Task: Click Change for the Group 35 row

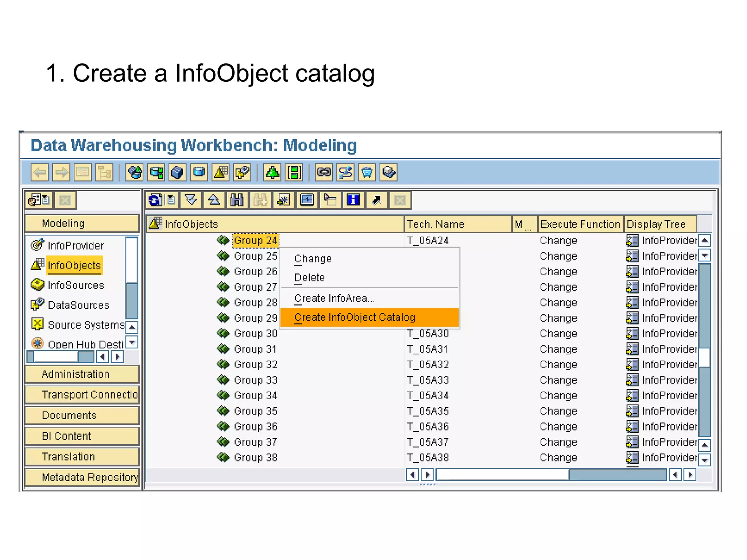Action: [x=558, y=411]
